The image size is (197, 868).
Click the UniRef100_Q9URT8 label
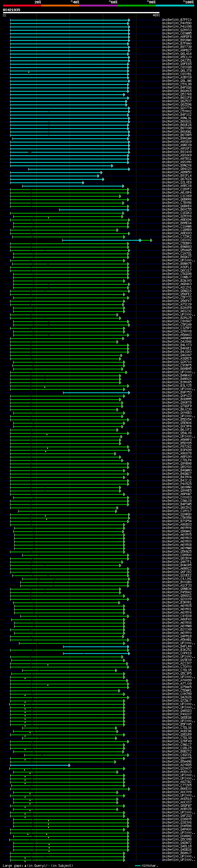pyautogui.click(x=177, y=403)
